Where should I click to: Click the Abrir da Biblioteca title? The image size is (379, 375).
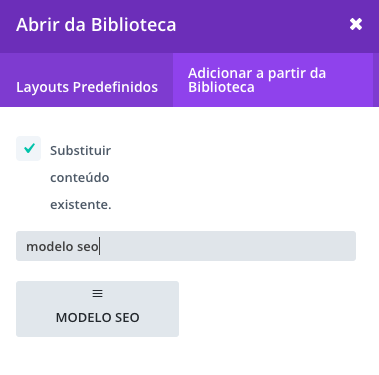tap(96, 25)
